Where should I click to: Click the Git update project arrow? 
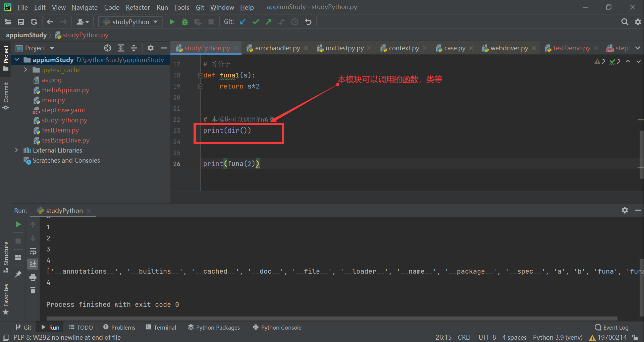243,22
